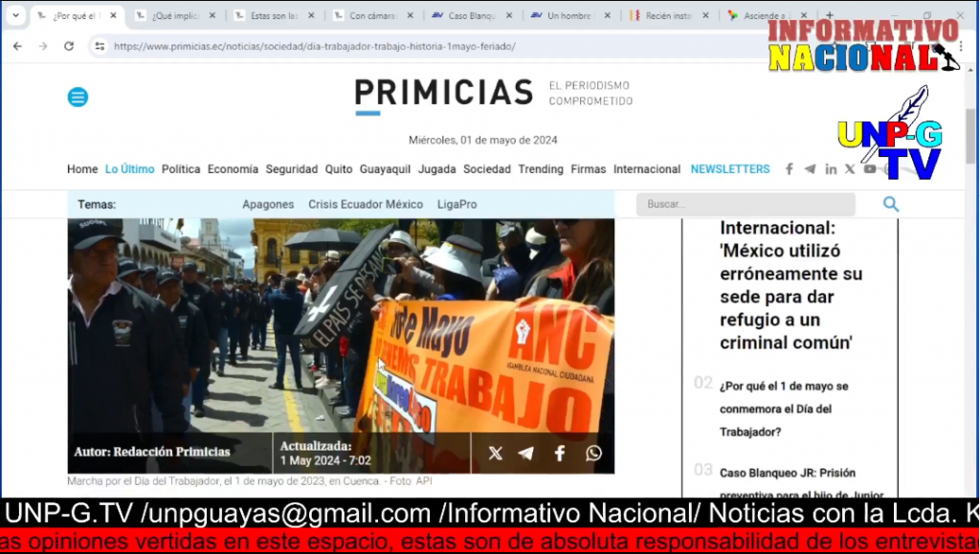This screenshot has height=554, width=980.
Task: Go to the Jugada section
Action: (436, 169)
